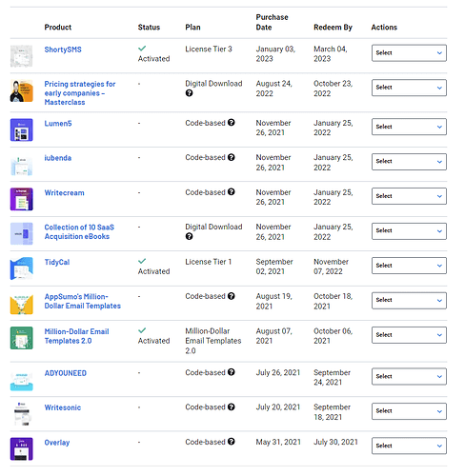This screenshot has height=476, width=465.
Task: Click help icon beside Overlay Code-based plan
Action: tap(232, 442)
